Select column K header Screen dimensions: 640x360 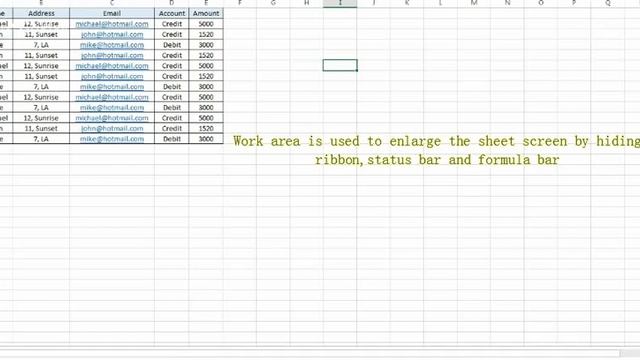pos(407,3)
